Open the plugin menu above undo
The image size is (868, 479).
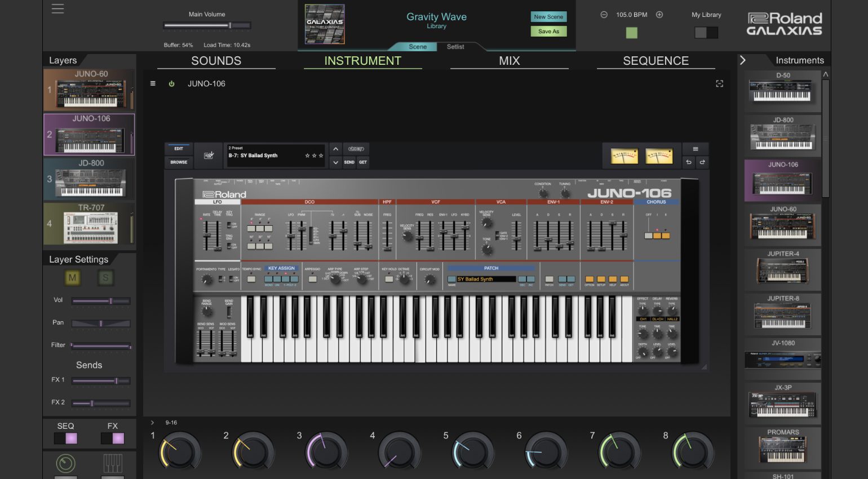(x=696, y=149)
